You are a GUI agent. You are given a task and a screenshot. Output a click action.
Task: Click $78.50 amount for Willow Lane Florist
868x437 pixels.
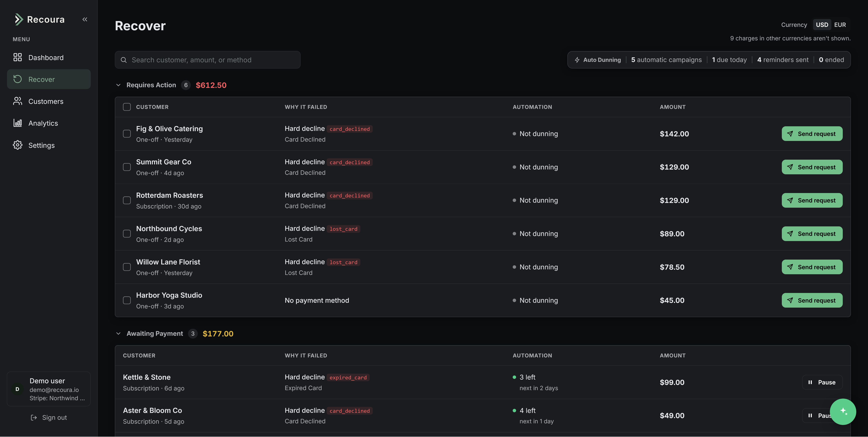click(672, 267)
